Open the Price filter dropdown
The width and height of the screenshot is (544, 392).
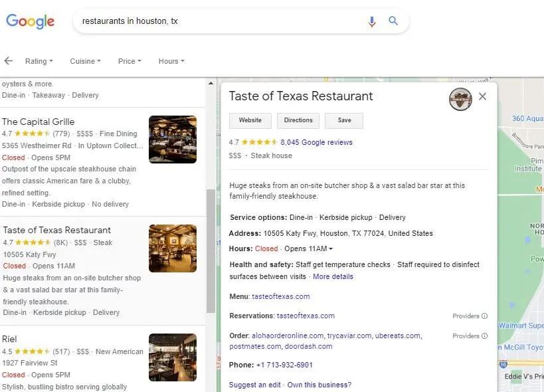tap(130, 61)
